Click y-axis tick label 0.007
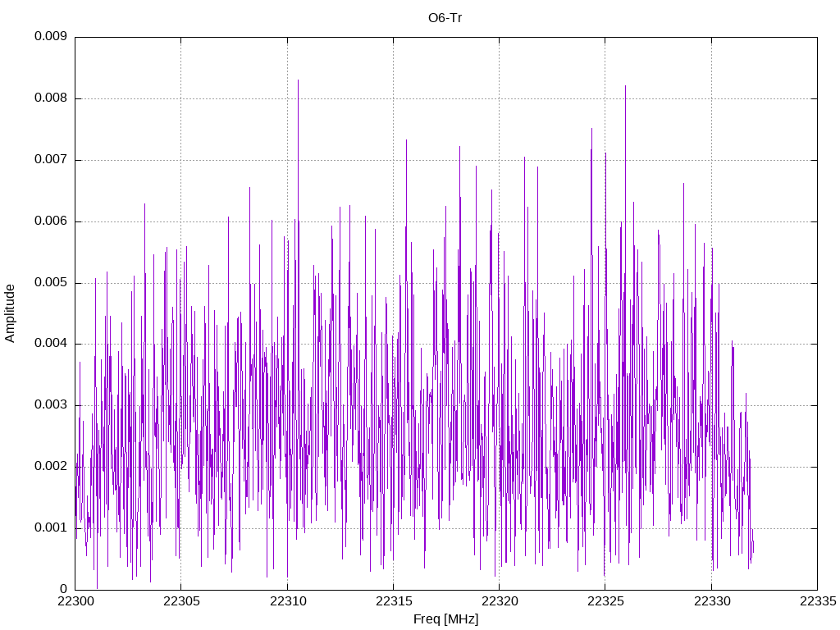The height and width of the screenshot is (630, 840). [x=51, y=160]
